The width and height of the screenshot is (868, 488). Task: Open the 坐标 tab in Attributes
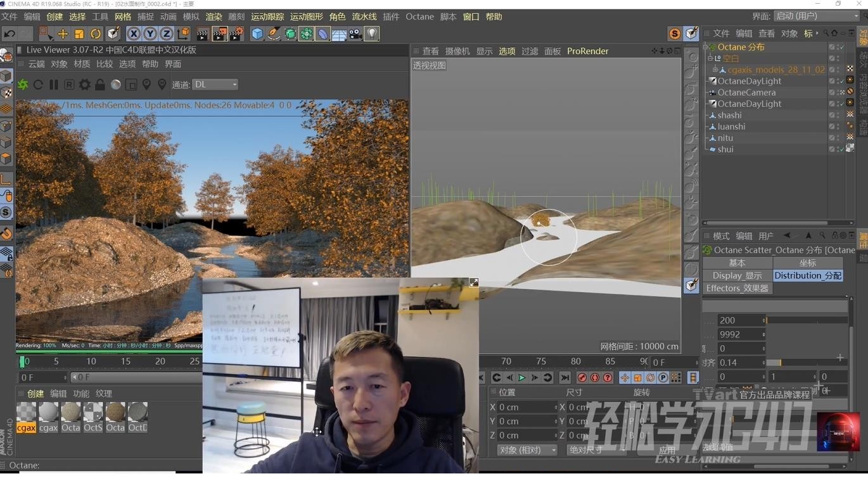(808, 263)
